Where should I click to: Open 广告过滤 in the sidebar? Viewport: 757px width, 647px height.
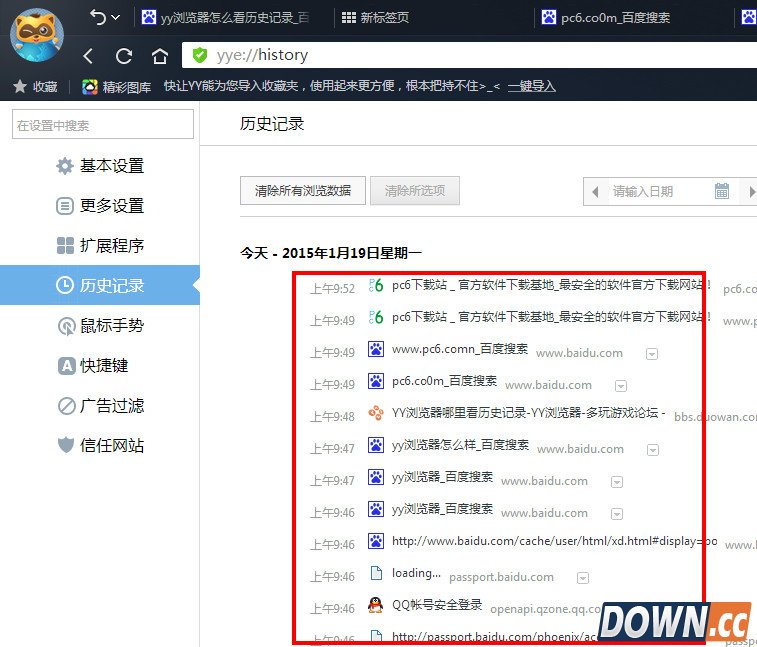[x=100, y=406]
